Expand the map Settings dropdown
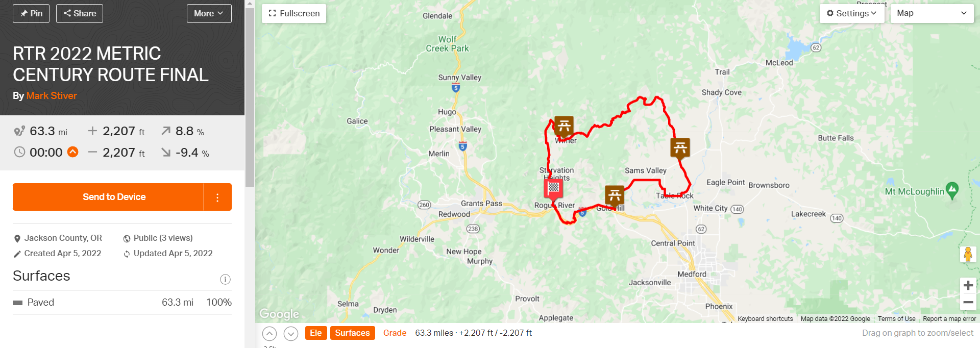Viewport: 980px width, 348px height. (851, 13)
